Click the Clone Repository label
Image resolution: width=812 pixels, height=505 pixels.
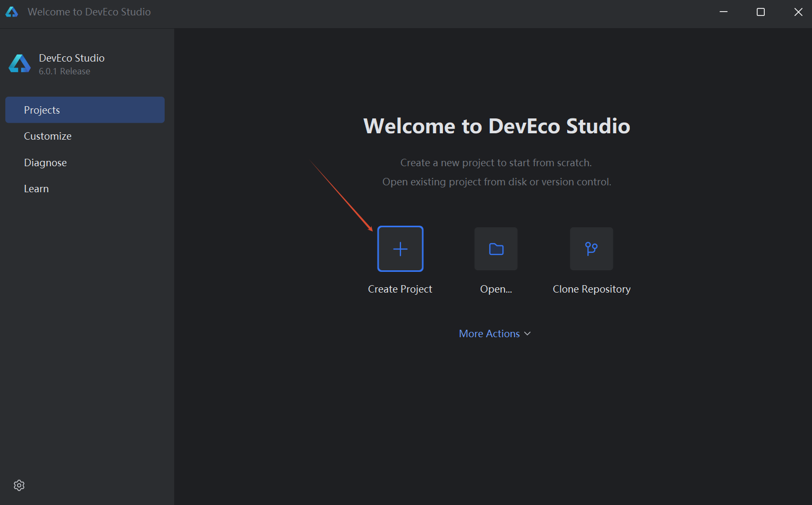pos(592,289)
